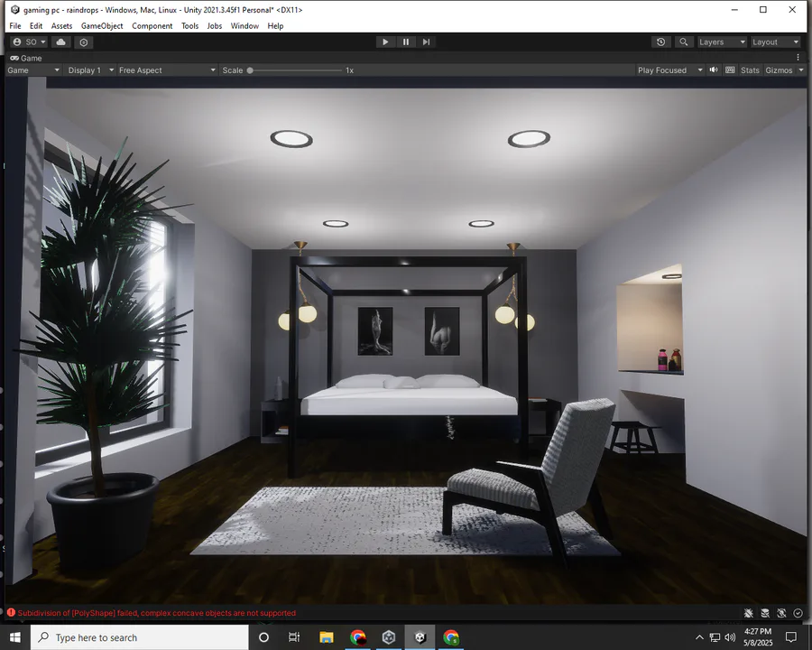Expand the Layout dropdown

776,42
